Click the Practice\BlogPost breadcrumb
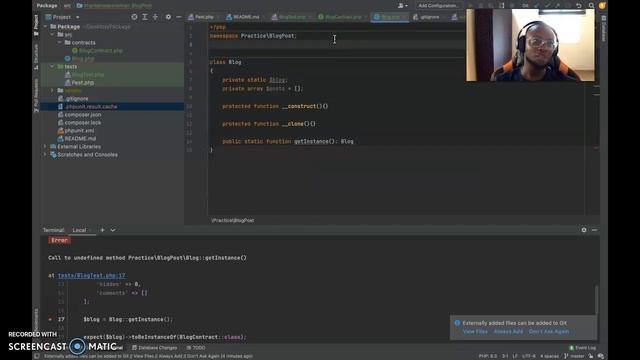 pos(233,220)
